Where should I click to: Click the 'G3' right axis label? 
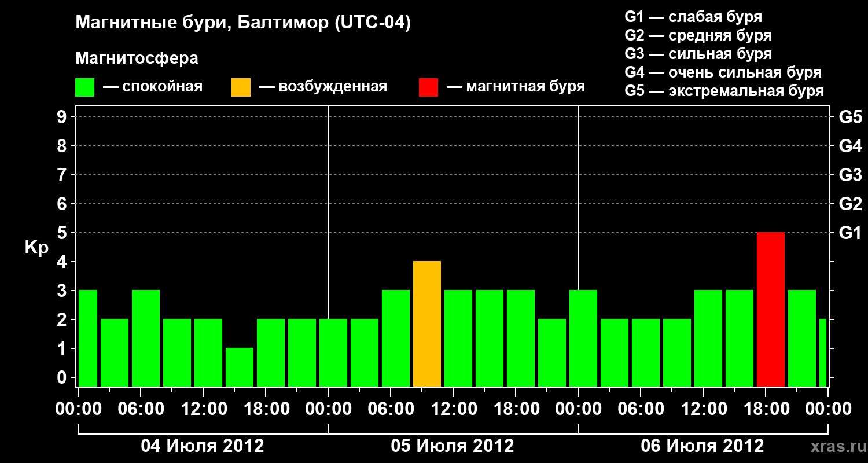pyautogui.click(x=850, y=175)
